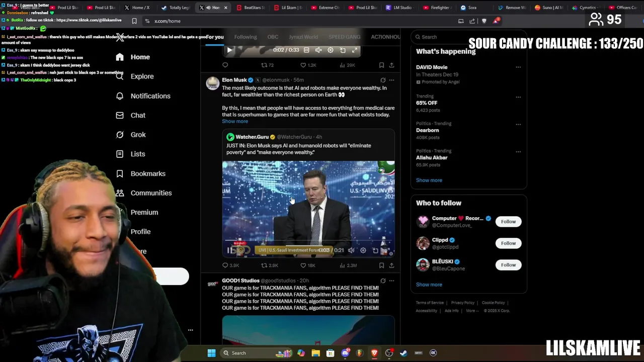The height and width of the screenshot is (362, 644).
Task: Follow the Computer Love Records account
Action: coord(508,222)
